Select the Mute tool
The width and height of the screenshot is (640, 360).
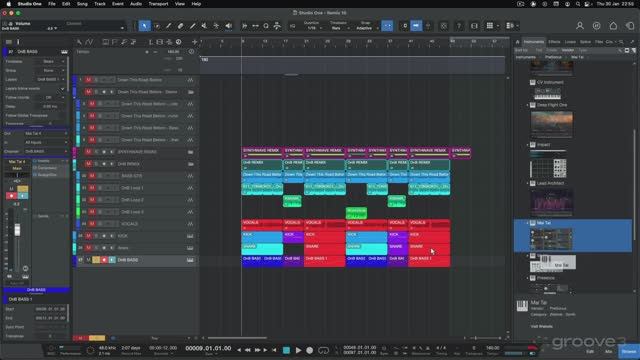204,26
